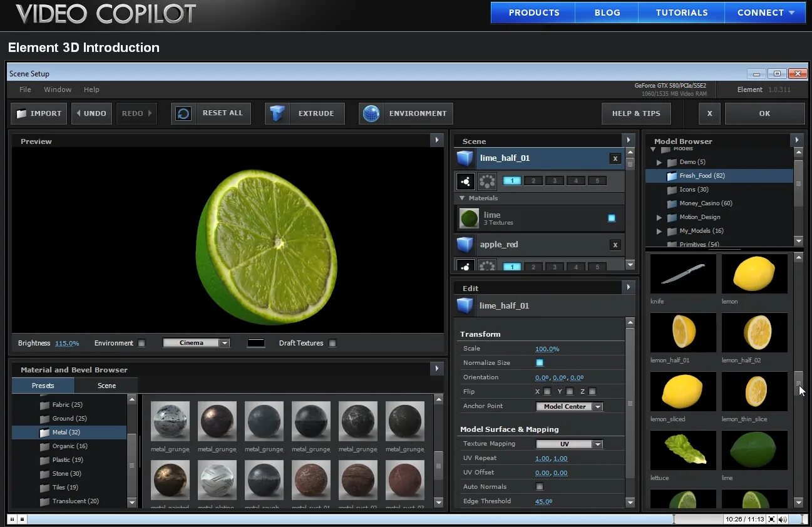The width and height of the screenshot is (812, 527).
Task: Click the Undo button
Action: [91, 113]
